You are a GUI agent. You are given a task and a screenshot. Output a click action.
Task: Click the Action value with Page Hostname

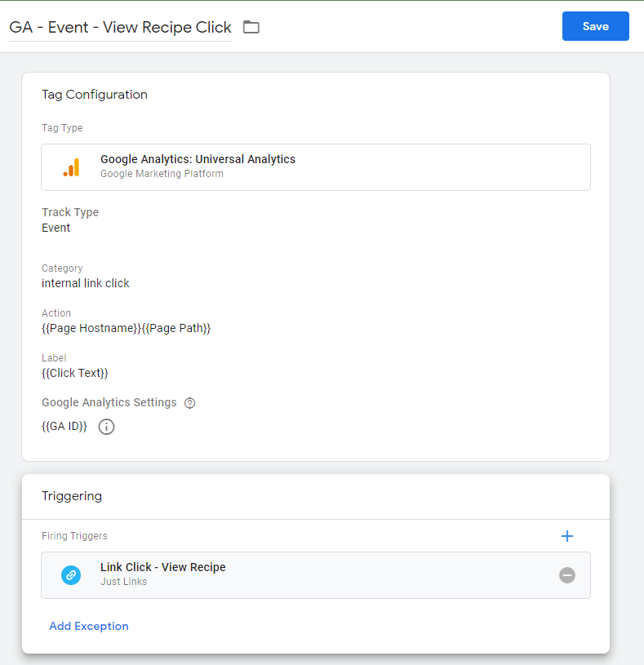click(126, 328)
